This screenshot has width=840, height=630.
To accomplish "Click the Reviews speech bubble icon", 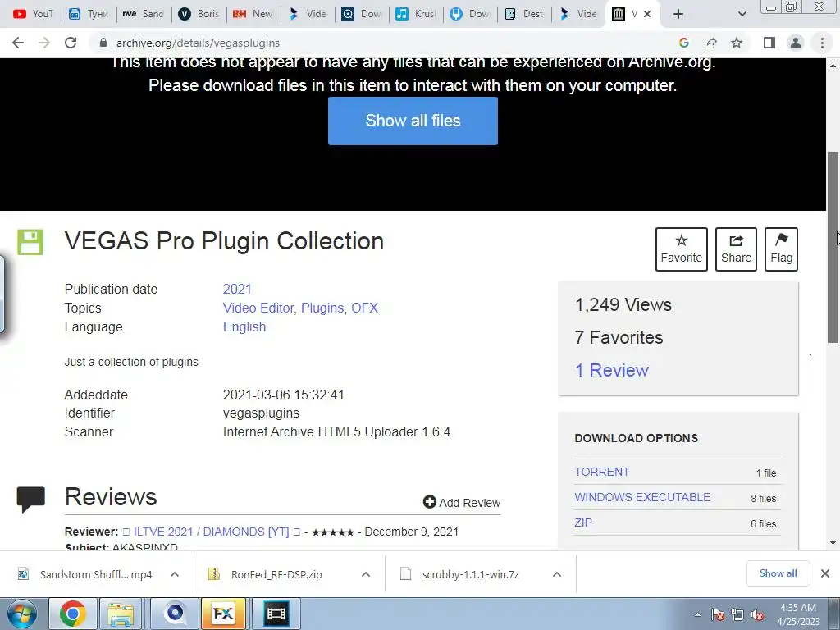I will coord(30,500).
